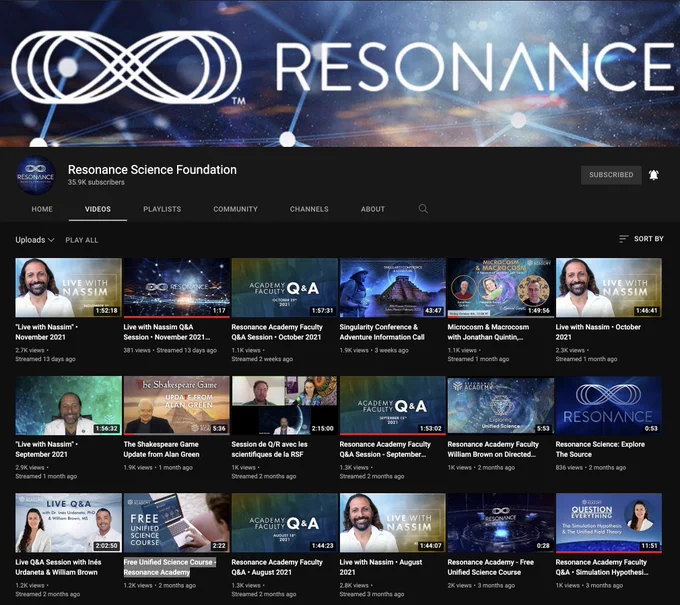Viewport: 680px width, 605px height.
Task: Open the Sort By menu
Action: tap(641, 239)
